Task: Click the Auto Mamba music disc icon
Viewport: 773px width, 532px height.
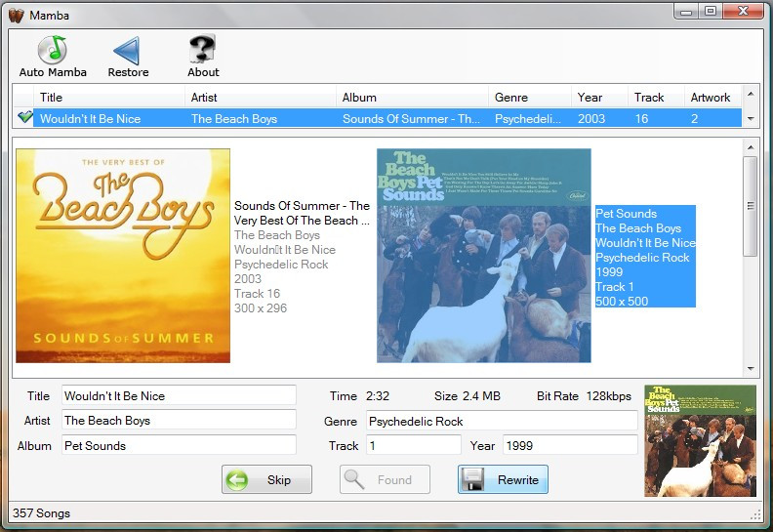Action: coord(53,50)
